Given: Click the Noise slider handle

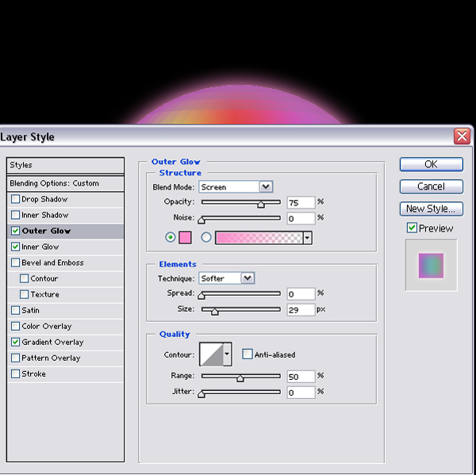Looking at the screenshot, I should coord(202,220).
